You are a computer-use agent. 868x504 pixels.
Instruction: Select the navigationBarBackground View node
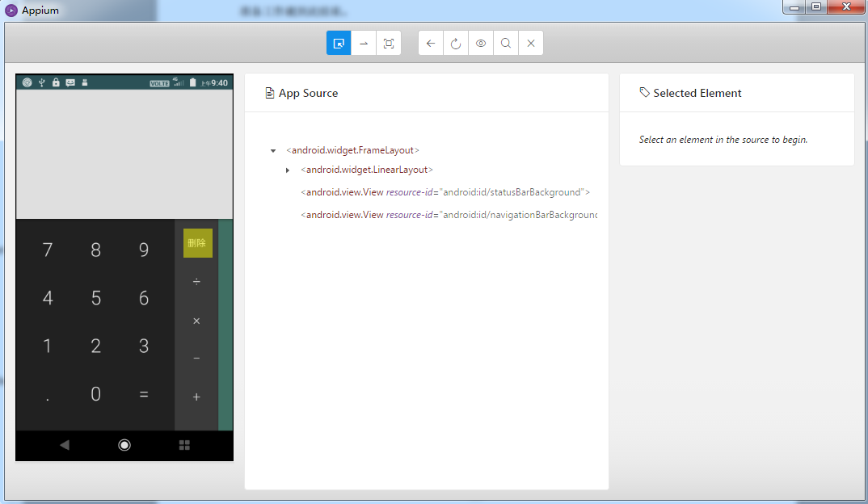tap(449, 215)
